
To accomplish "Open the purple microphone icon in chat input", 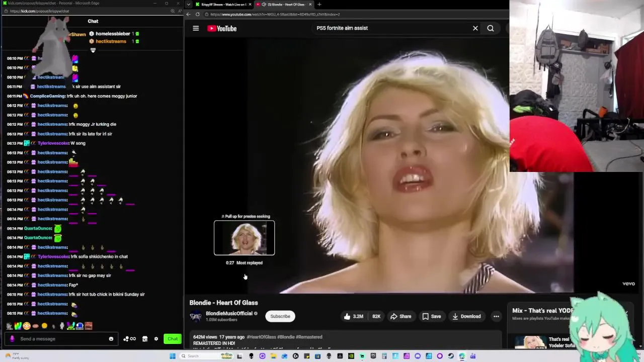I will [13, 339].
